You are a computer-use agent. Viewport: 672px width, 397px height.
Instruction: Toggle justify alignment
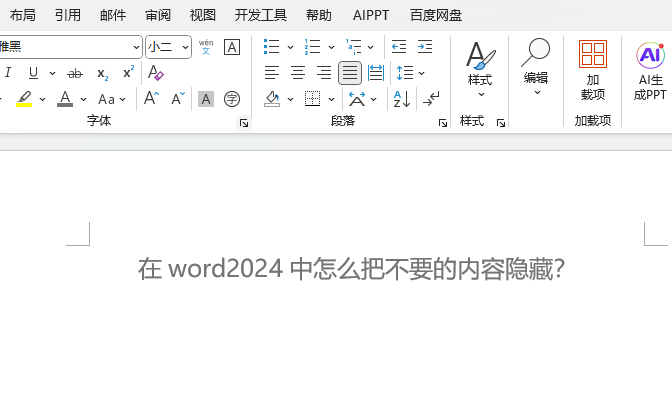click(350, 73)
